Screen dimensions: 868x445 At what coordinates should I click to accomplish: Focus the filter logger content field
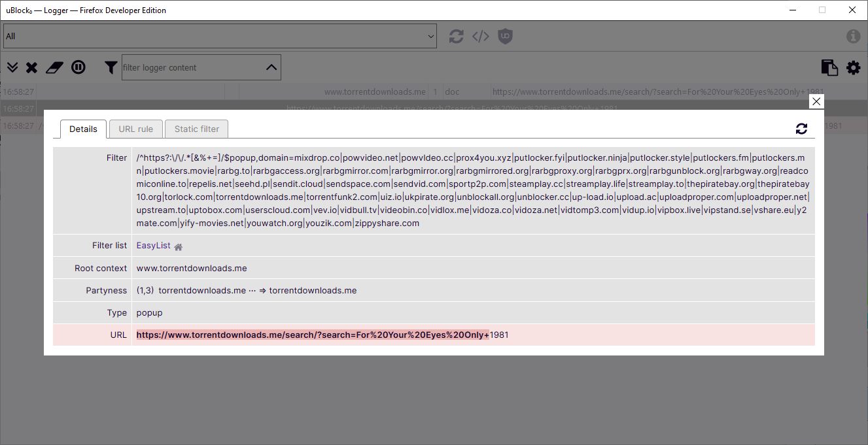[192, 67]
